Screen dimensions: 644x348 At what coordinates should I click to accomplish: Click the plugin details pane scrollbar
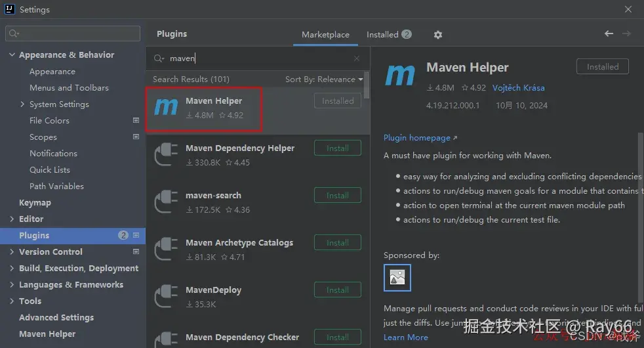pyautogui.click(x=641, y=217)
